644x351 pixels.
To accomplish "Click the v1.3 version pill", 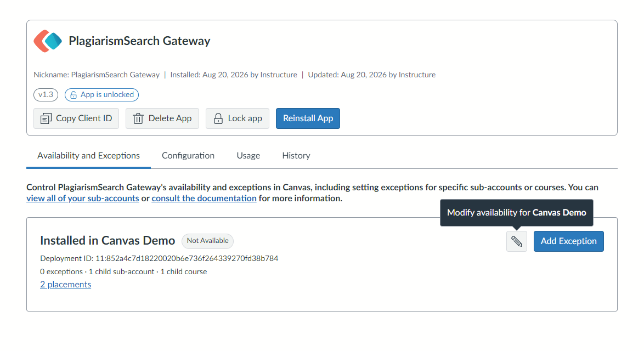I will [x=46, y=95].
